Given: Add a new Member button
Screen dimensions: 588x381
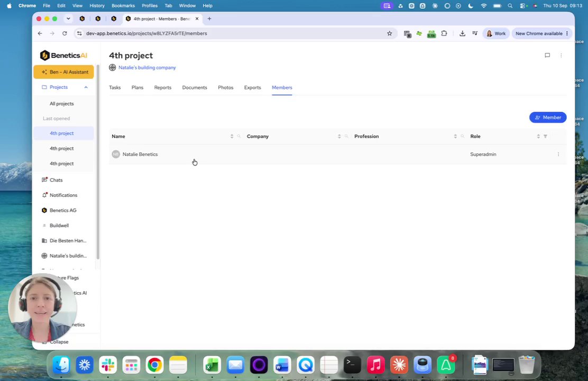Looking at the screenshot, I should point(547,117).
